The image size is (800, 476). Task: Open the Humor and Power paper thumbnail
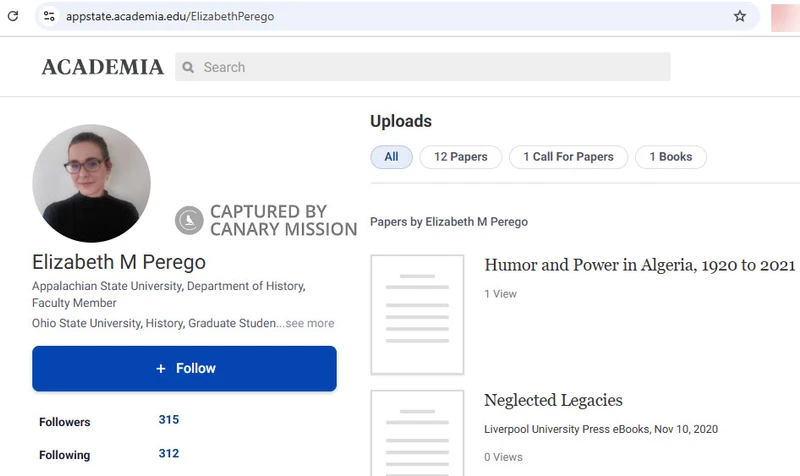417,315
